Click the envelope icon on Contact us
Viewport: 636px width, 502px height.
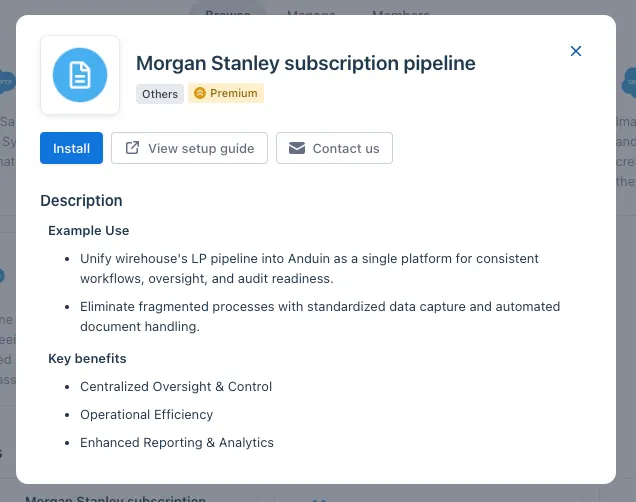pos(297,148)
